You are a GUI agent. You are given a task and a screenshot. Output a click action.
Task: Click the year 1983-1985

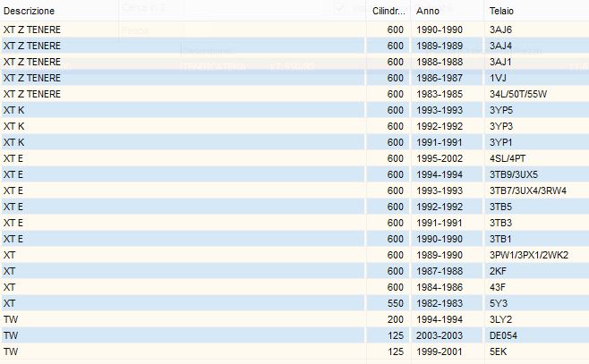pos(440,94)
